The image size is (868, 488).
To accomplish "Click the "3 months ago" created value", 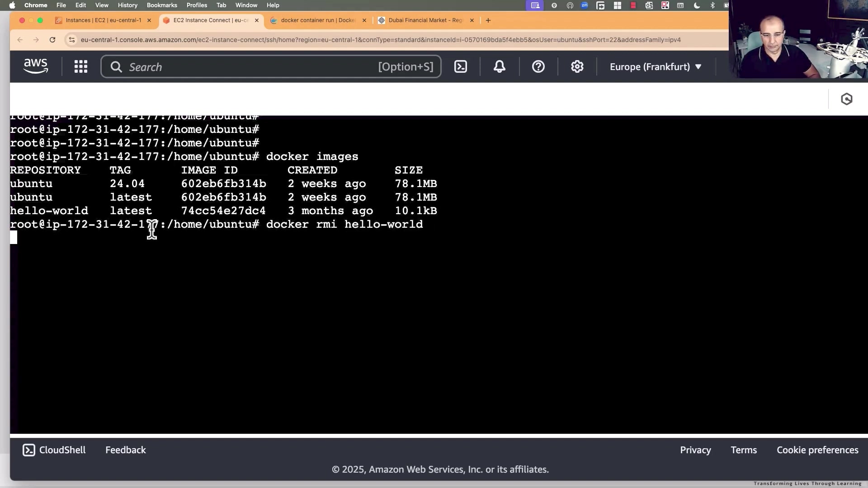I will click(330, 211).
